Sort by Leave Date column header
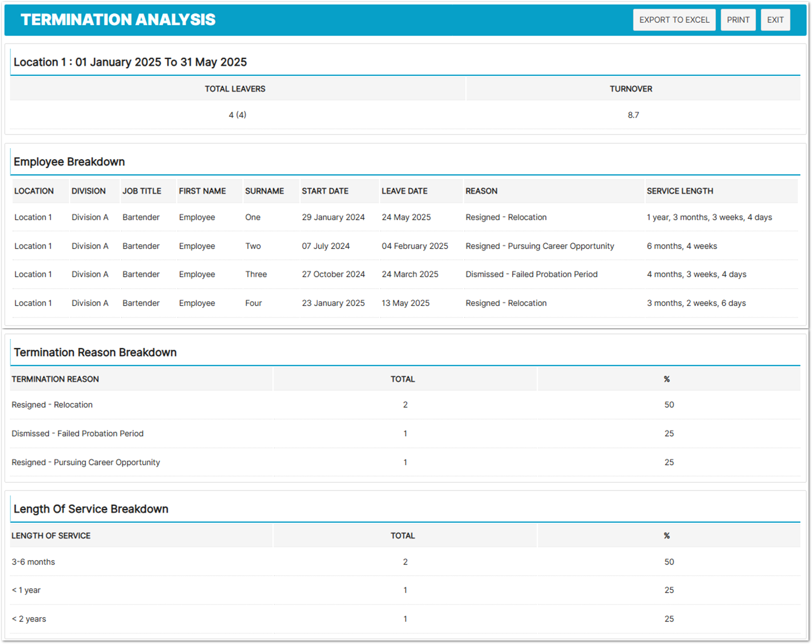812x644 pixels. (x=404, y=191)
